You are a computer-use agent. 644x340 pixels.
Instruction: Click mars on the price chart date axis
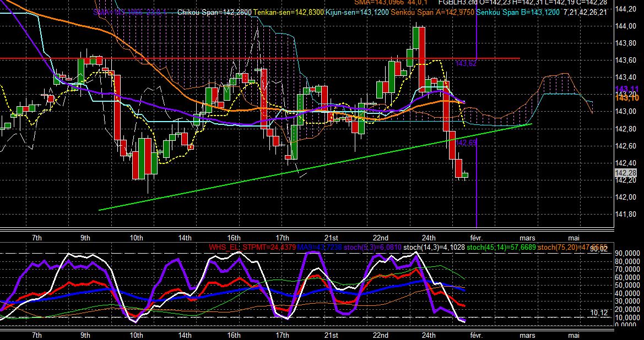coord(527,238)
